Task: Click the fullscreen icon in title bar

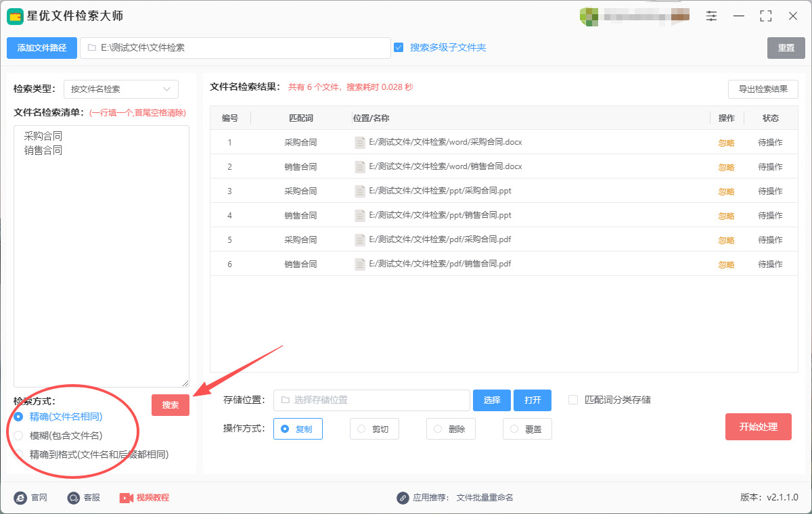Action: [x=766, y=16]
